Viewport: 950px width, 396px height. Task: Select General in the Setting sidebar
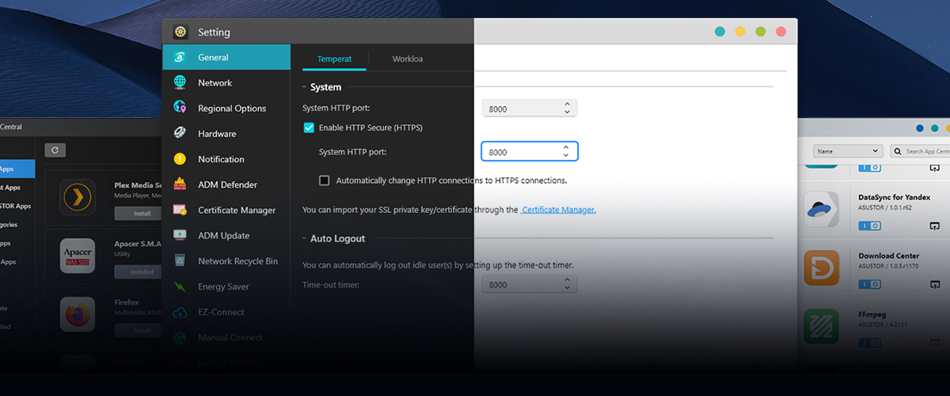[227, 58]
